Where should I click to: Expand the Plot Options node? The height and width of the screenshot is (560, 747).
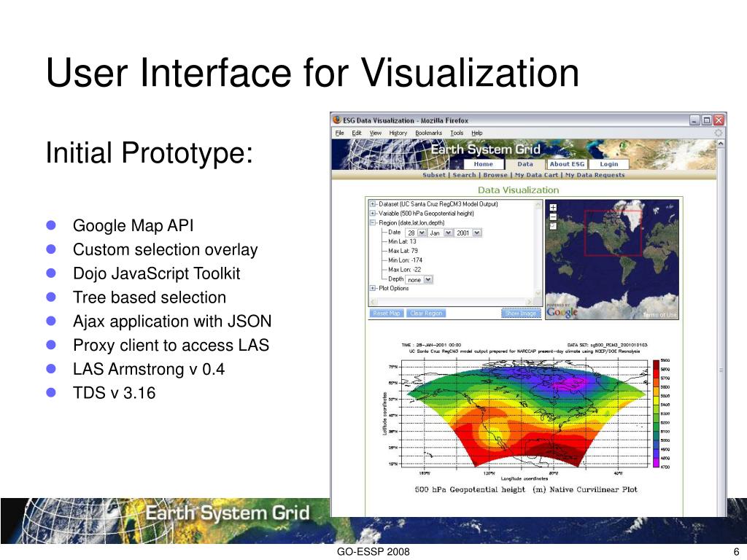click(373, 288)
